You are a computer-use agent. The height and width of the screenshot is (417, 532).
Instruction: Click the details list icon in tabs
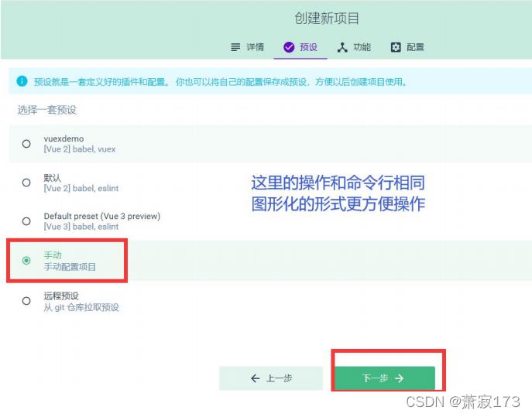click(236, 47)
